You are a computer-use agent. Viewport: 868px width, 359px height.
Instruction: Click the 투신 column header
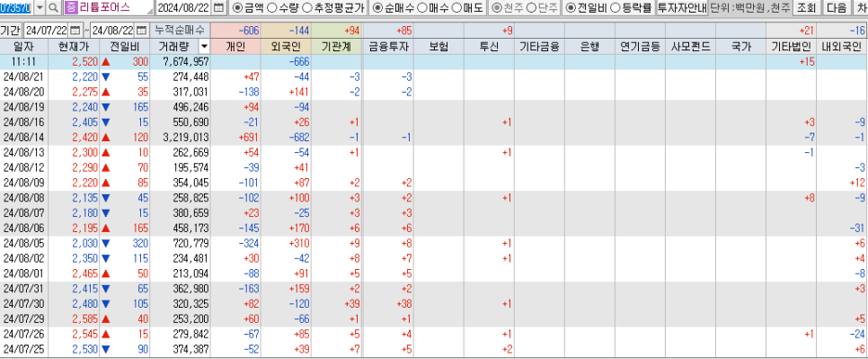489,47
